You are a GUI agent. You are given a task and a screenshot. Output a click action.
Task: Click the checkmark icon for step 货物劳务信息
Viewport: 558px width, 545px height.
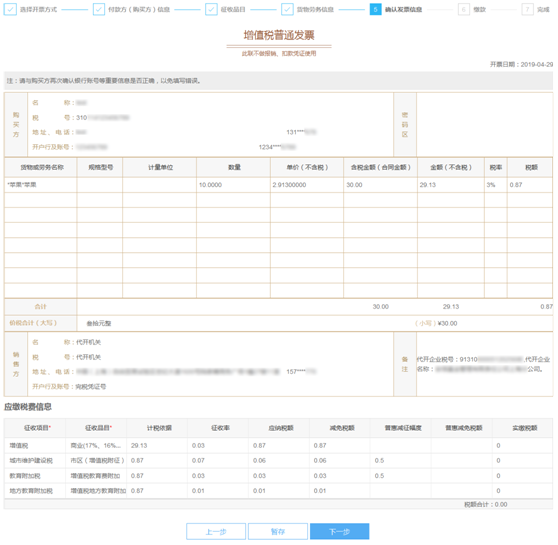click(x=287, y=9)
